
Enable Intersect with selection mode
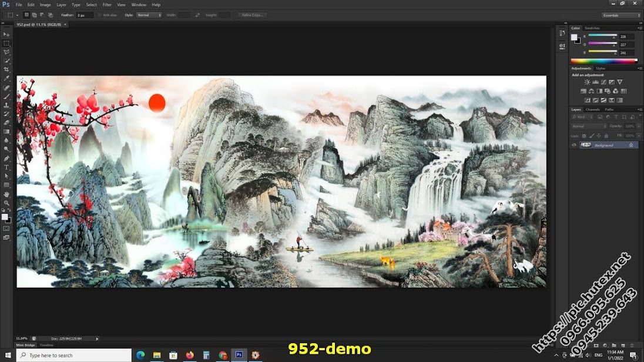point(51,15)
